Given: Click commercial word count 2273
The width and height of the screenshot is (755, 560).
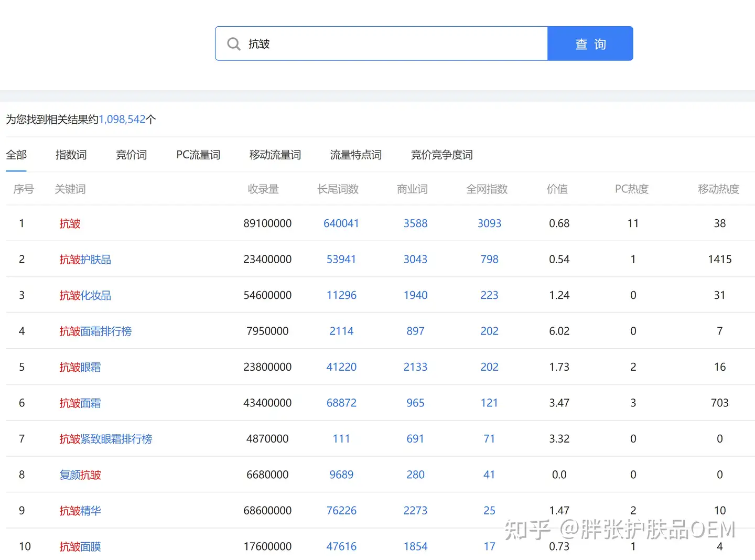Looking at the screenshot, I should 415,511.
